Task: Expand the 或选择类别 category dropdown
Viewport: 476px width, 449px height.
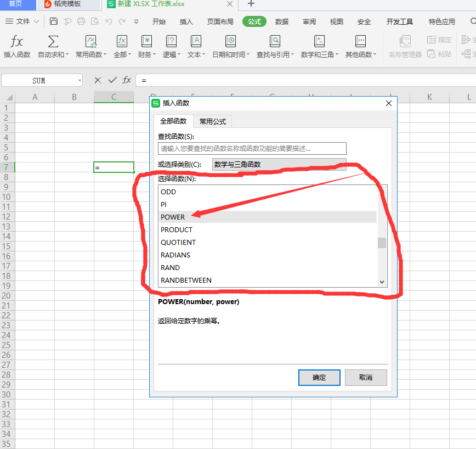Action: click(x=341, y=164)
